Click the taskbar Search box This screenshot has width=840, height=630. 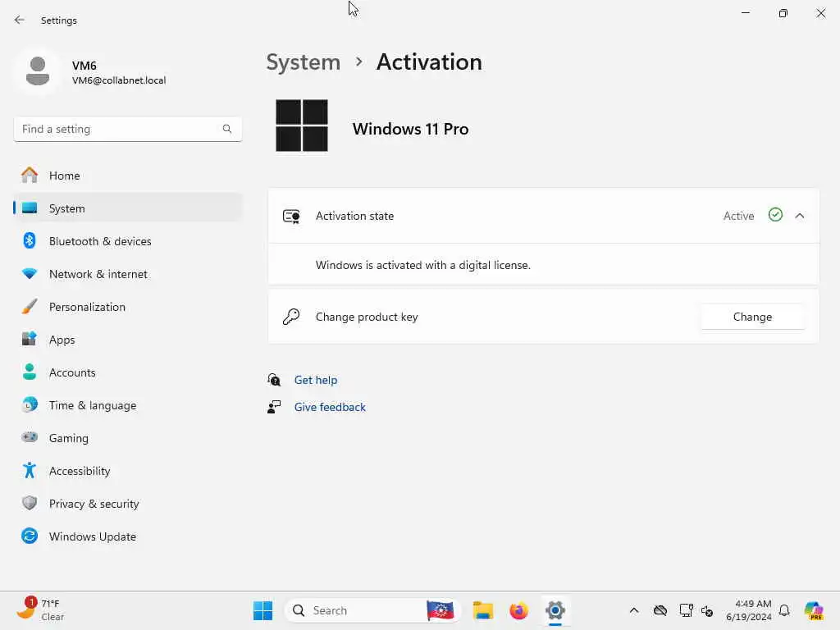[373, 610]
